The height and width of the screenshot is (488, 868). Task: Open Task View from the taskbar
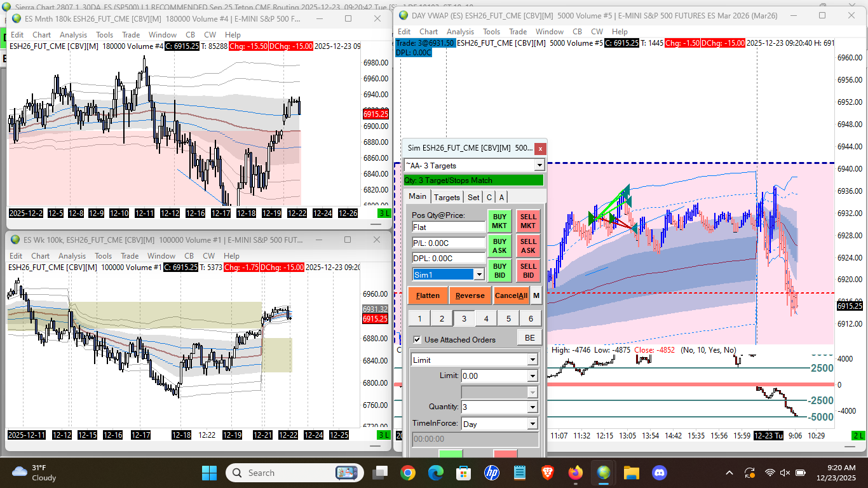pyautogui.click(x=379, y=473)
